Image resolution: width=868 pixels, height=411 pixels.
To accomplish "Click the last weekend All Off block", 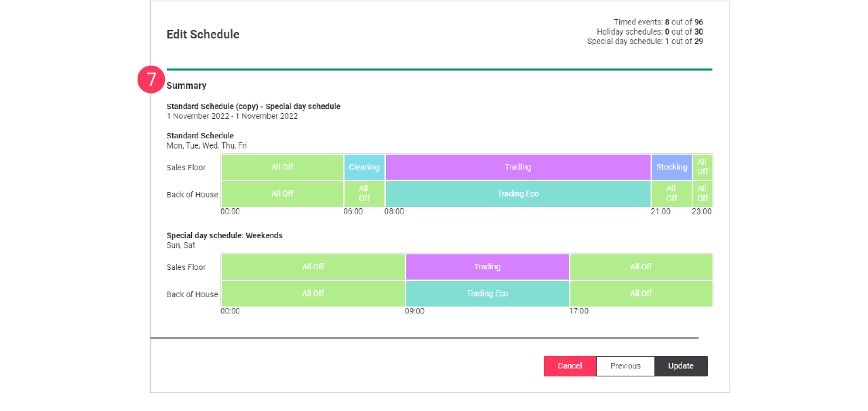I will click(x=641, y=293).
